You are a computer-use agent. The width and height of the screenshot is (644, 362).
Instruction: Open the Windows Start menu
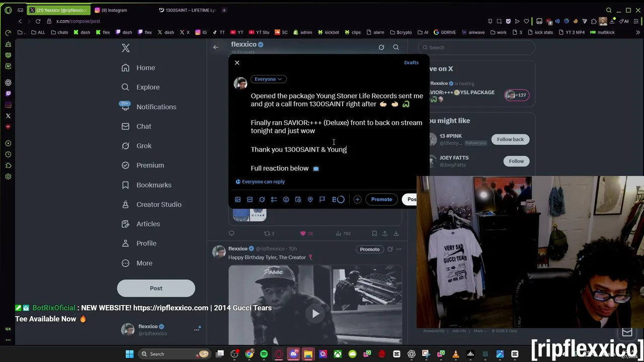coord(129,354)
